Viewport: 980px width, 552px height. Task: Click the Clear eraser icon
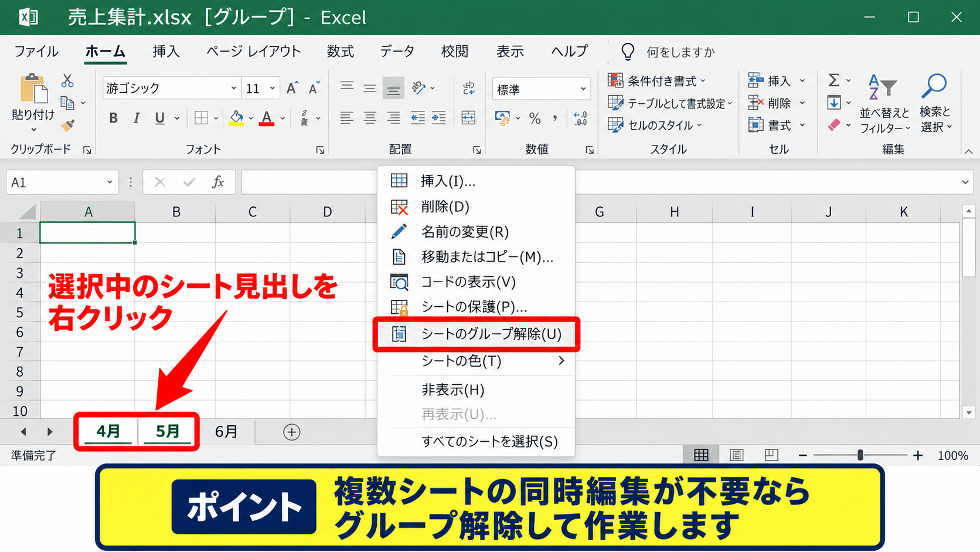tap(833, 125)
